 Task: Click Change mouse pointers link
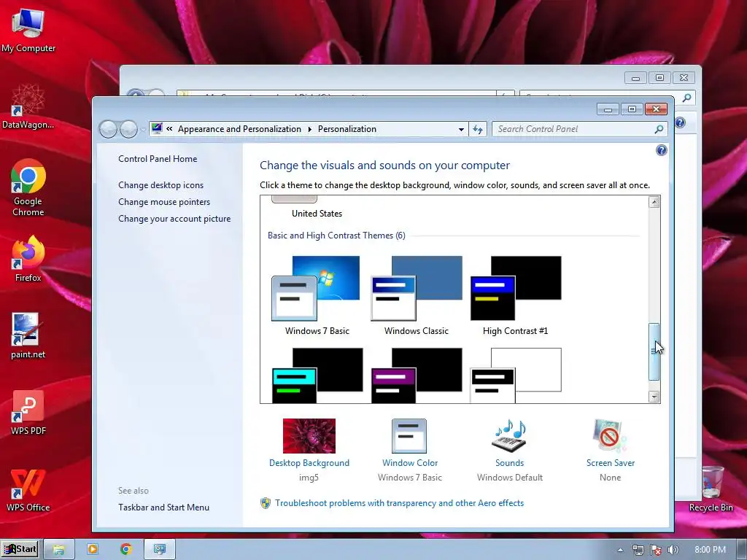tap(164, 201)
